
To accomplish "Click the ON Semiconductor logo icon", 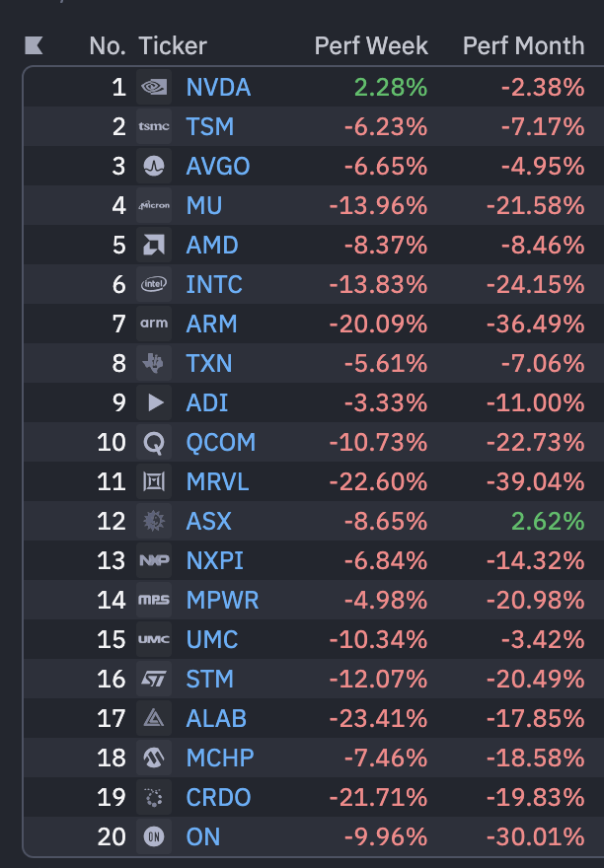I will [x=154, y=836].
